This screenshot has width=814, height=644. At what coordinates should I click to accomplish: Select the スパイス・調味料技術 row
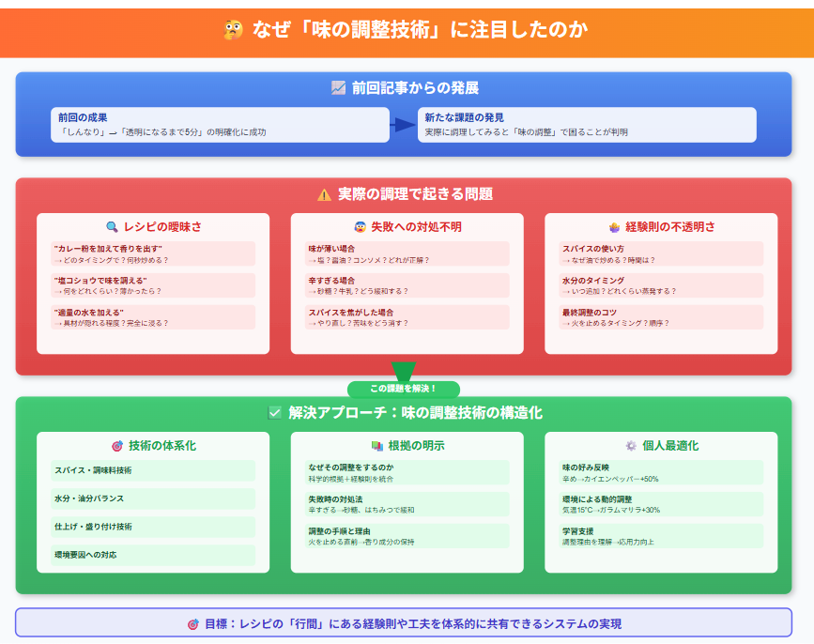153,470
